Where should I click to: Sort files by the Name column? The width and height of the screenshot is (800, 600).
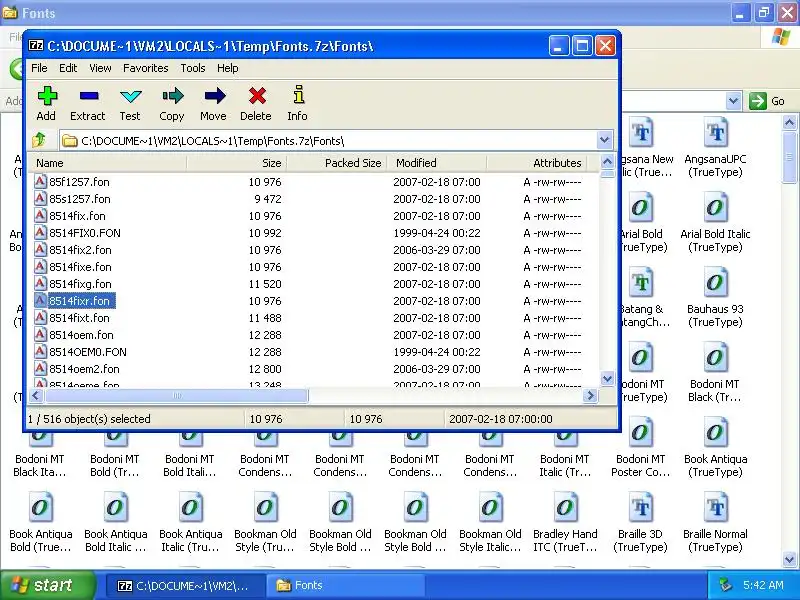[108, 163]
